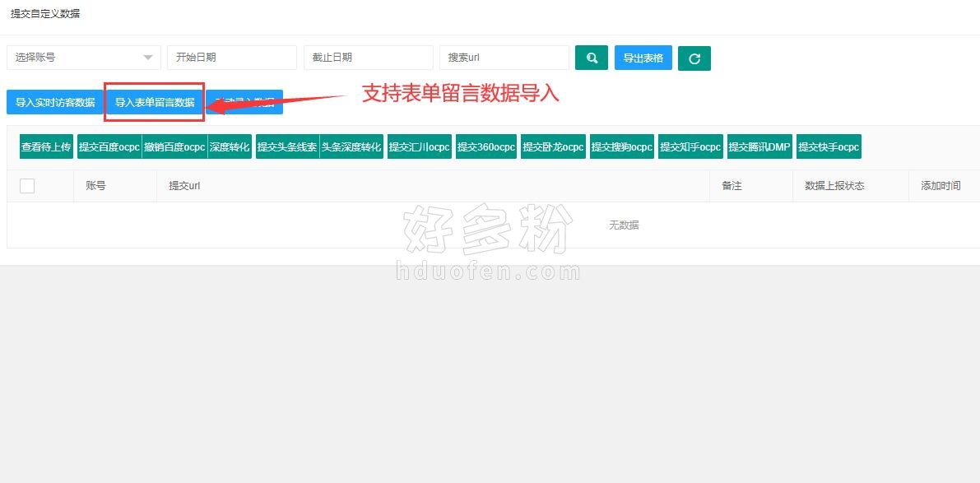Click into the 开始日期 date field
The image size is (980, 483).
tap(232, 58)
